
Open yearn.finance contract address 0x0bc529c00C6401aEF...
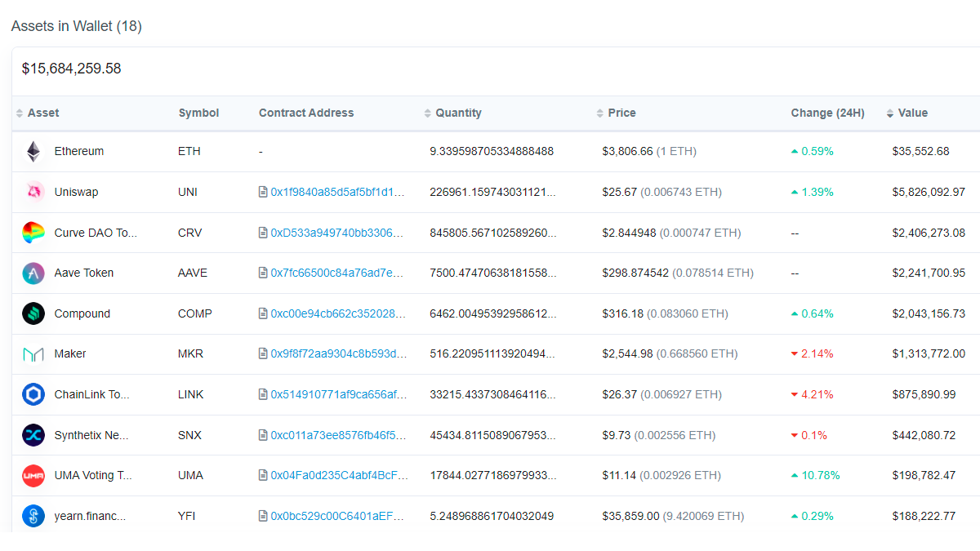coord(337,516)
